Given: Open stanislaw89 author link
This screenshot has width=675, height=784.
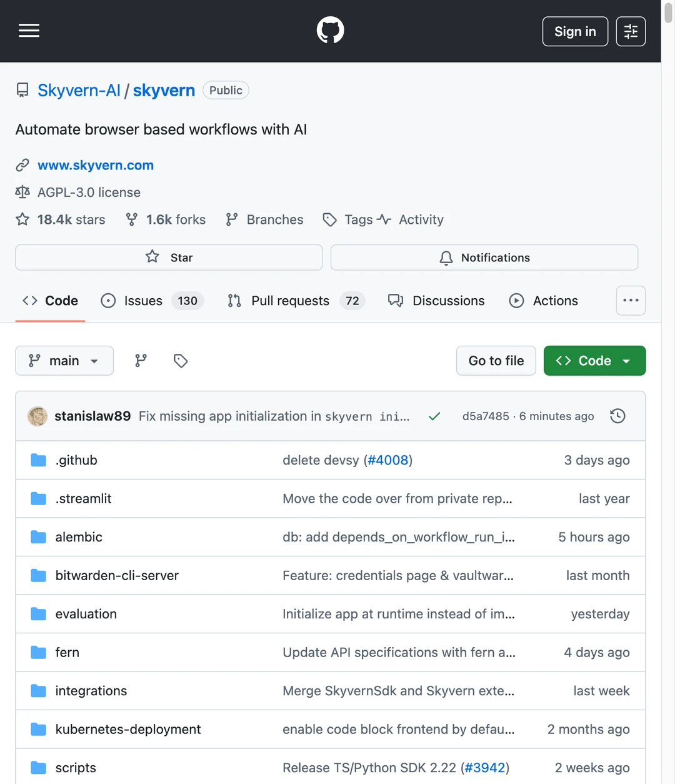Looking at the screenshot, I should pos(92,416).
